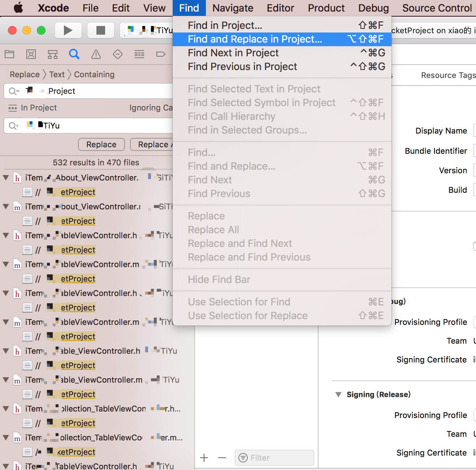Open the Navigate menu
Viewport: 476px width, 470px height.
(233, 8)
